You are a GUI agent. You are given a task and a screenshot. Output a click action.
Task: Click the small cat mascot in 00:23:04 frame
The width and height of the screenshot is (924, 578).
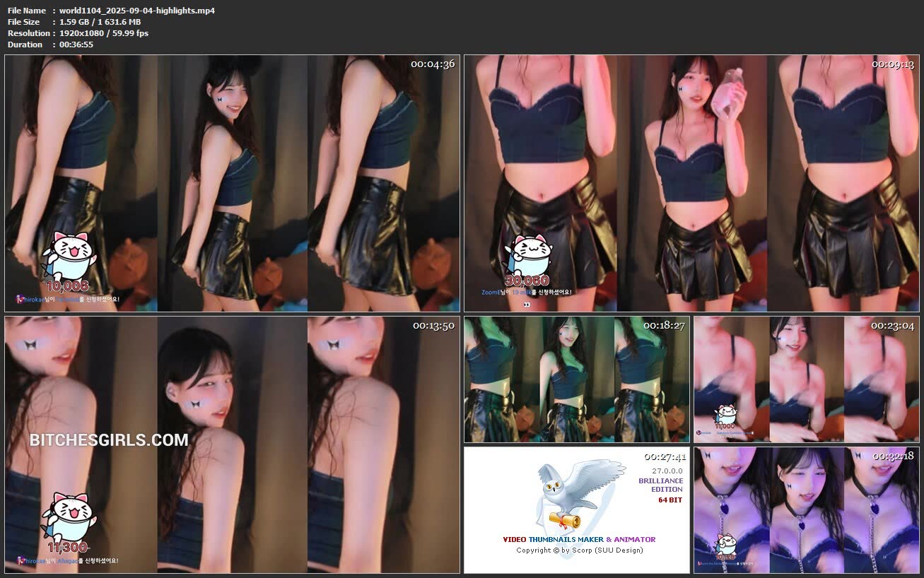pyautogui.click(x=725, y=415)
